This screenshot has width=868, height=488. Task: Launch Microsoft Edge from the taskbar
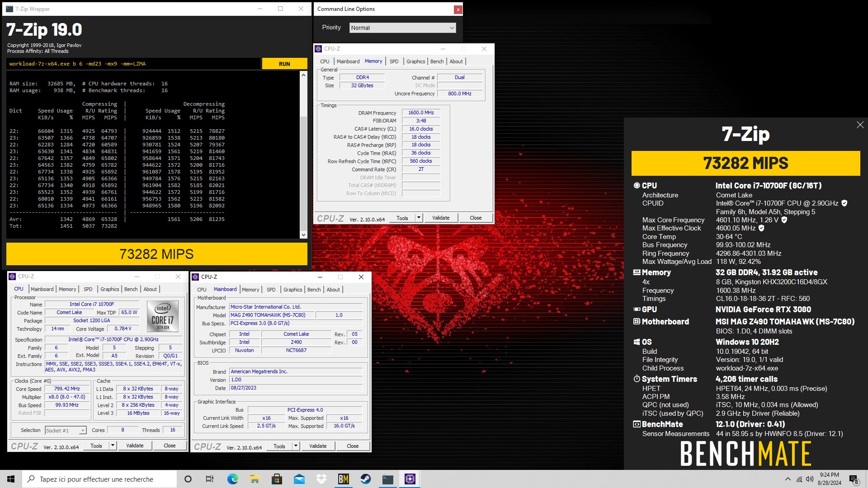[x=232, y=479]
